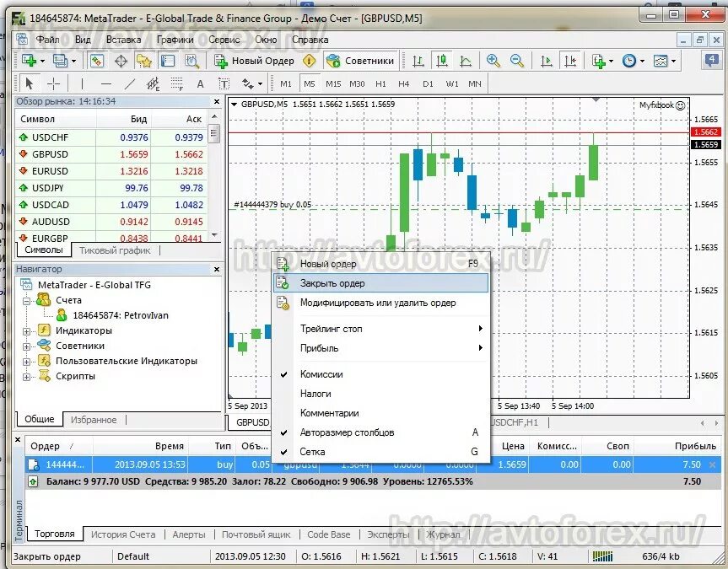Click the notifications chat icon top right
Viewport: 728px width, 569px height.
pyautogui.click(x=711, y=61)
